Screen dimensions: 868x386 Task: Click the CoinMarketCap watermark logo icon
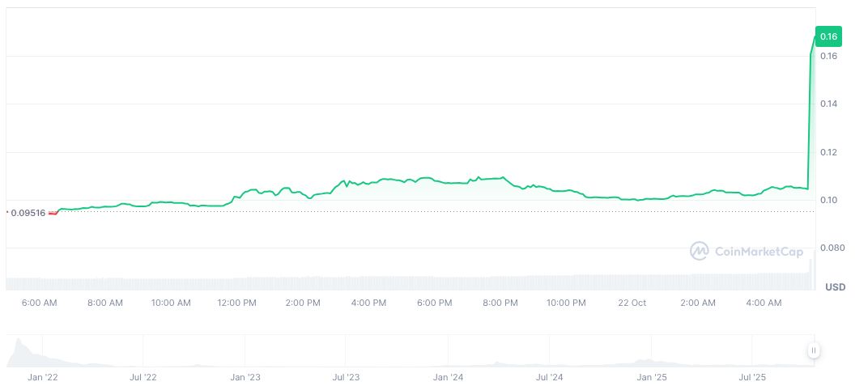[x=700, y=252]
